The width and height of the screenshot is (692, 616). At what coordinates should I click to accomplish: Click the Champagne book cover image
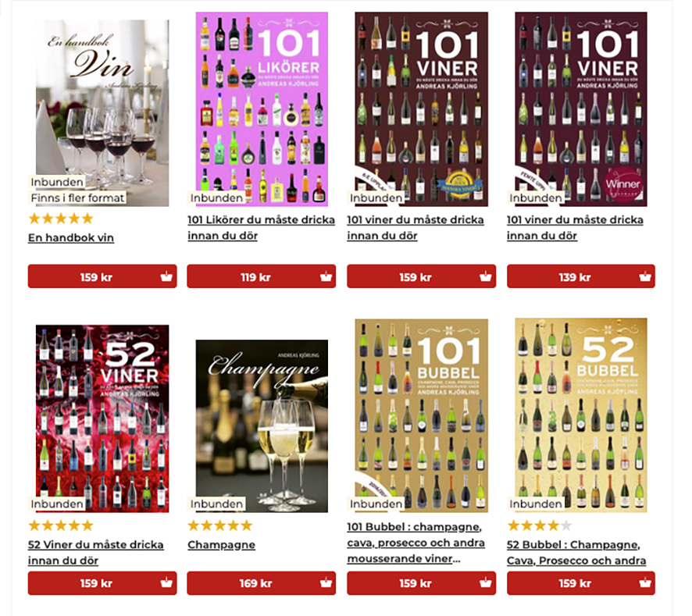click(x=262, y=426)
